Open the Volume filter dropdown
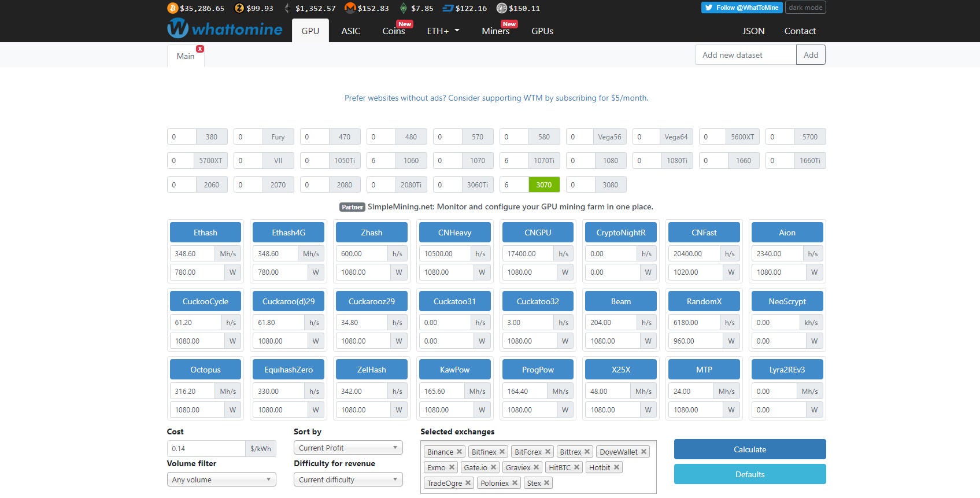980x498 pixels. [221, 479]
